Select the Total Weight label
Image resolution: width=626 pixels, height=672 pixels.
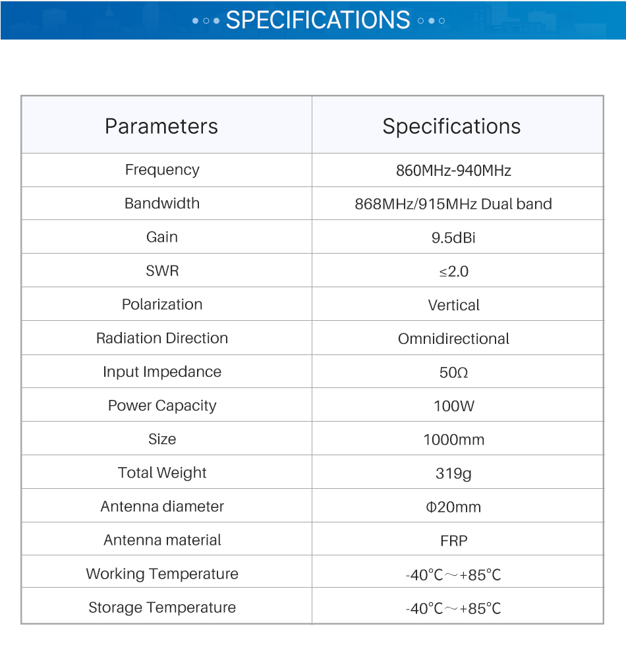(x=162, y=472)
